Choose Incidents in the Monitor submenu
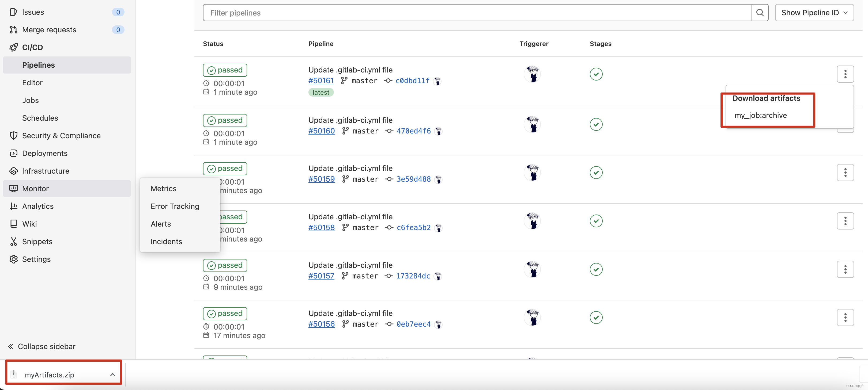 tap(166, 242)
